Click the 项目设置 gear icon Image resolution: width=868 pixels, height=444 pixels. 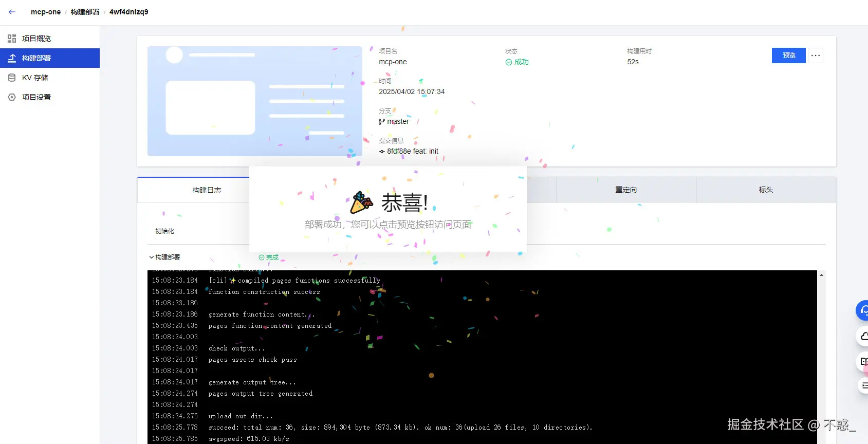coord(12,97)
